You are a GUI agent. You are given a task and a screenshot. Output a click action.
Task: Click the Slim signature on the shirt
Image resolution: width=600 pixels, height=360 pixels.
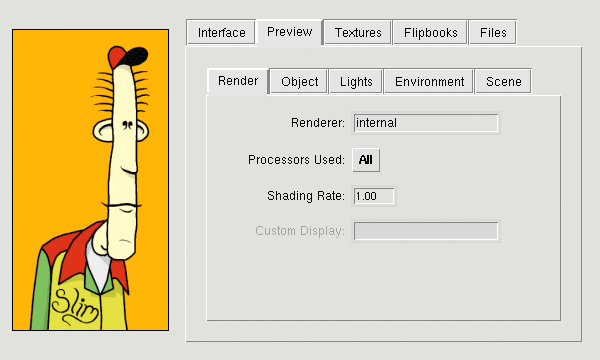pyautogui.click(x=75, y=307)
